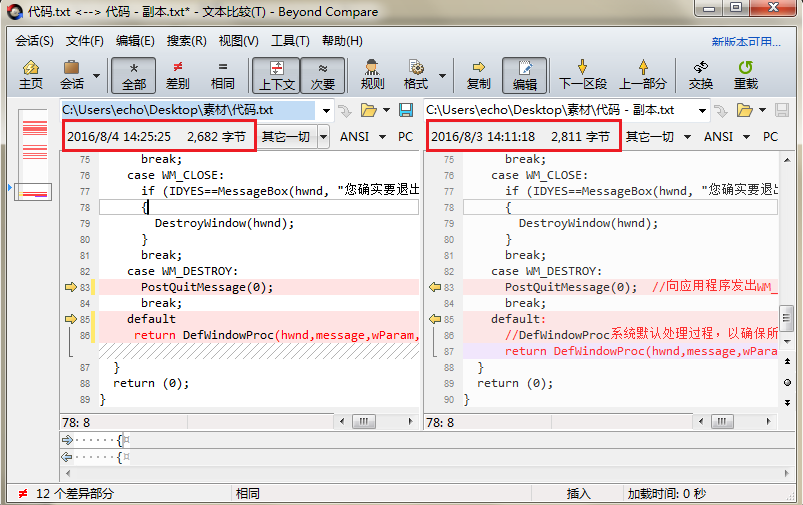803x505 pixels.
Task: Expand the left file path history dropdown
Action: click(x=326, y=111)
